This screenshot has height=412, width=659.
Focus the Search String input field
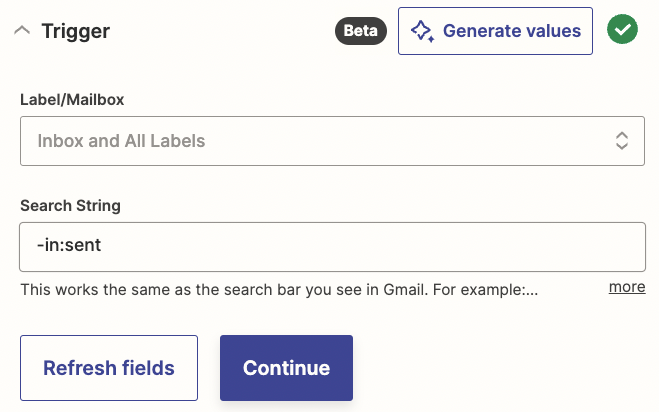(331, 246)
